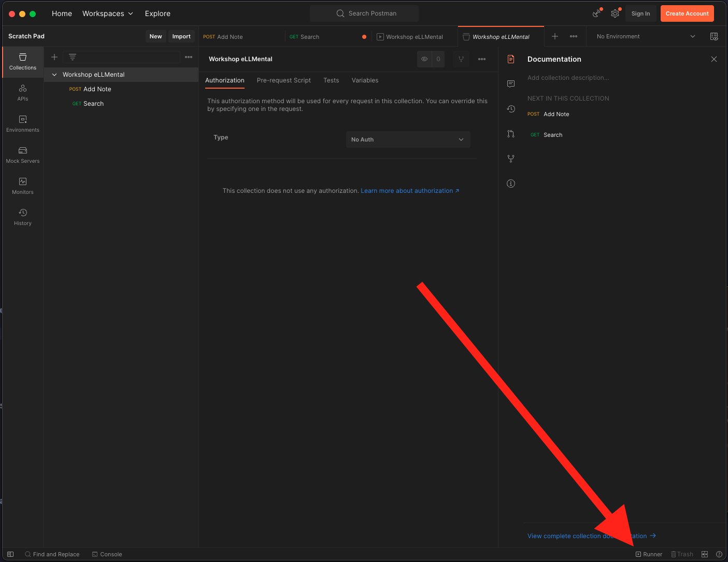Click the capture requests satellite icon
The image size is (728, 562).
pyautogui.click(x=597, y=13)
